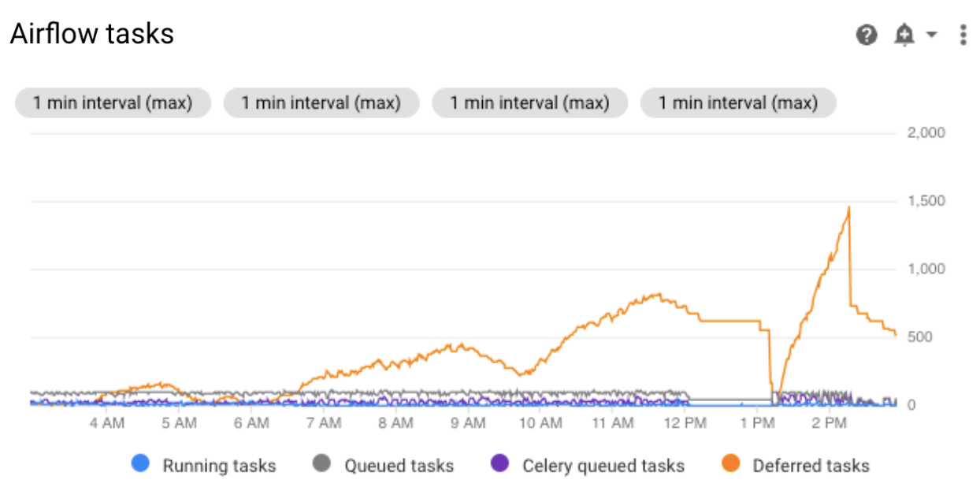This screenshot has height=487, width=980.
Task: Select the third 1 min interval chip
Action: [529, 102]
